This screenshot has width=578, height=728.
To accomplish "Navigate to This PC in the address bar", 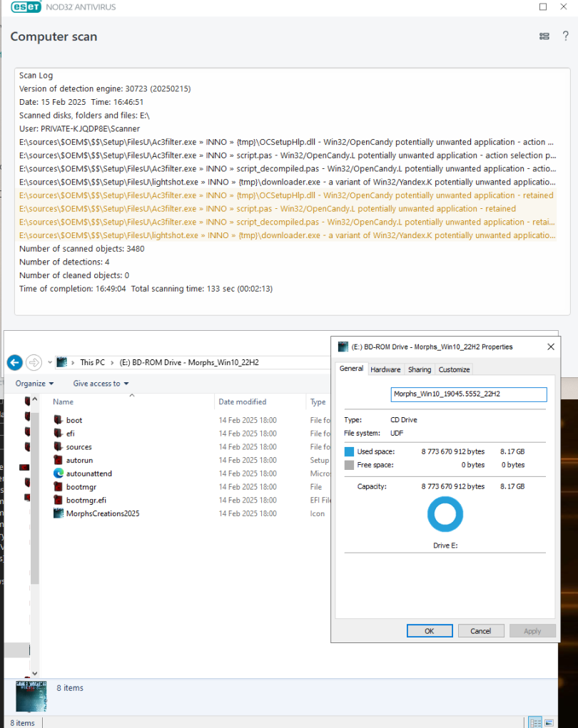I will (93, 362).
